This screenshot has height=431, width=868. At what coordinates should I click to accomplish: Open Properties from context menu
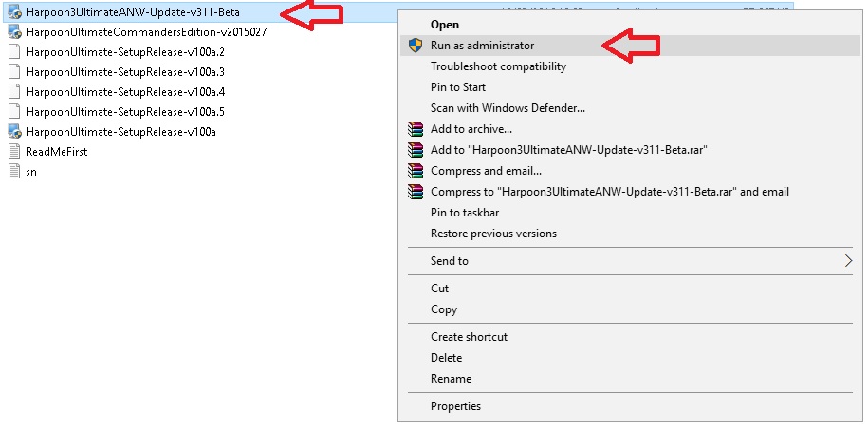455,406
